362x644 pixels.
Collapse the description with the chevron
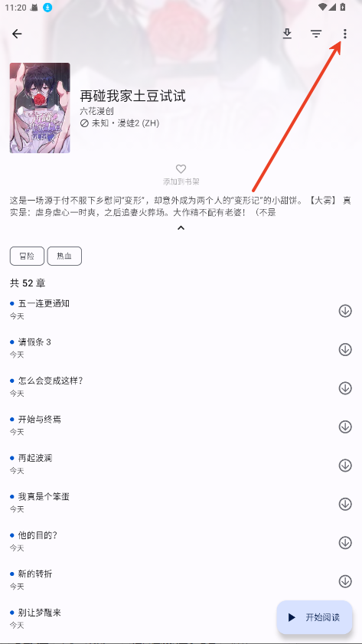tap(181, 227)
